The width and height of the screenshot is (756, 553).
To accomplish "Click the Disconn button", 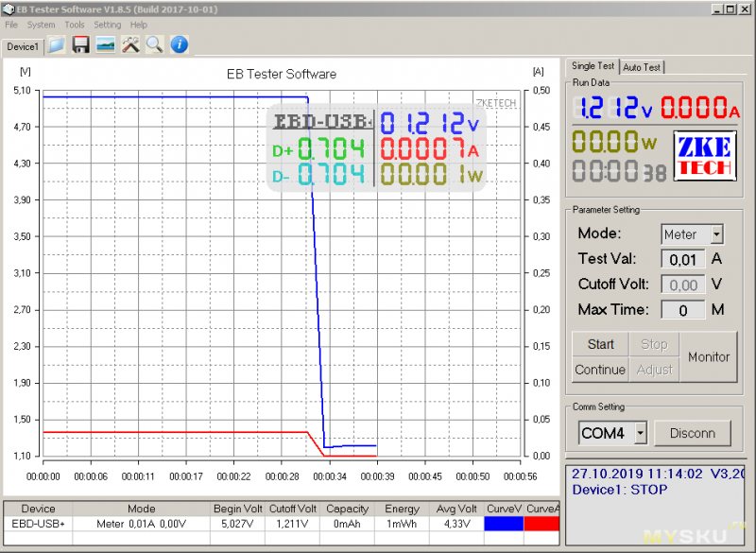I will point(693,433).
